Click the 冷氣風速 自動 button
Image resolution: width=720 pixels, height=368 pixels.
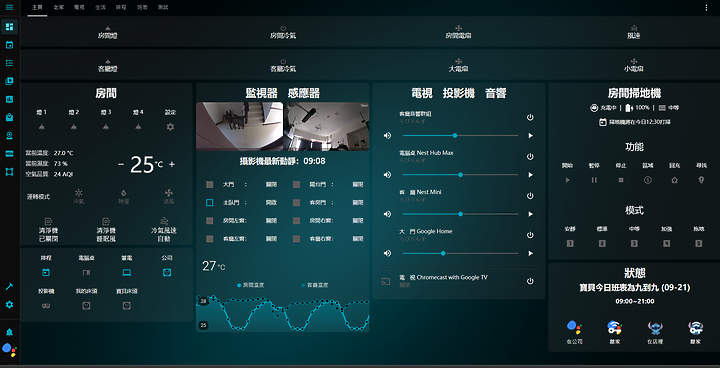[164, 230]
